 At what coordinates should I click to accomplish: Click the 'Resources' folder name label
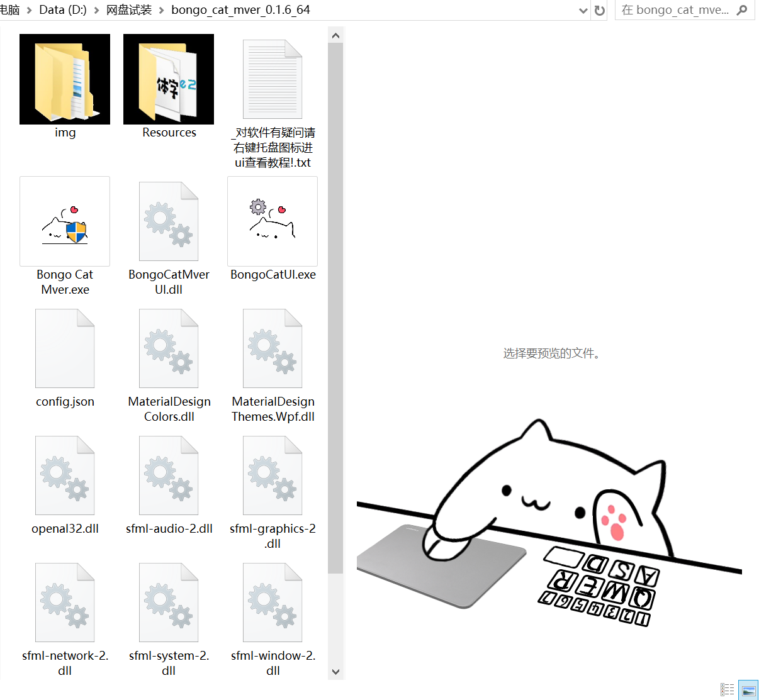tap(169, 133)
